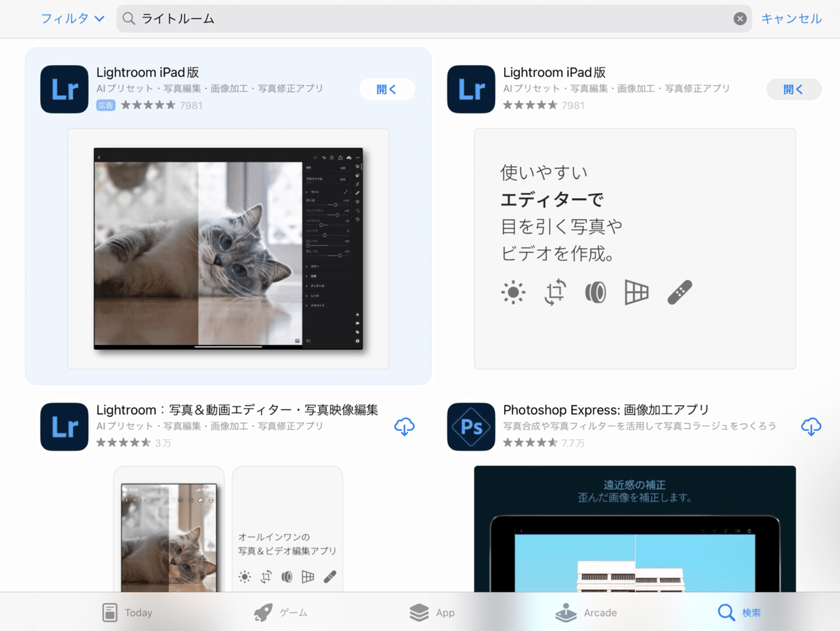Switch to the Today tab
This screenshot has height=631, width=840.
(127, 612)
